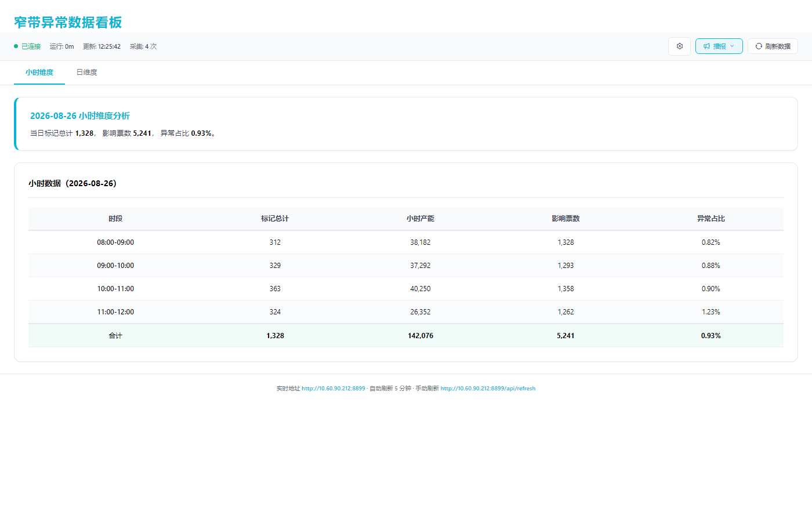Click the 自动刷新 5 分钟 footer text

(390, 389)
